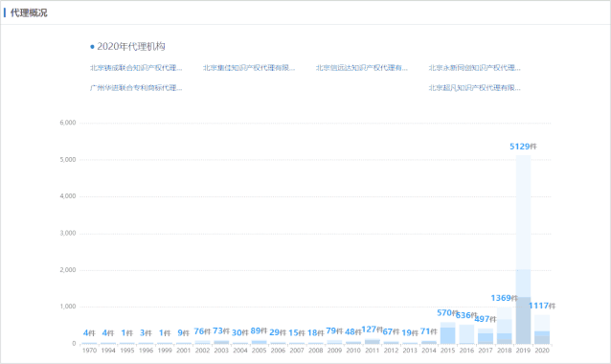Select the 89件 value label
Viewport: 611px width, 364px height.
pos(259,330)
